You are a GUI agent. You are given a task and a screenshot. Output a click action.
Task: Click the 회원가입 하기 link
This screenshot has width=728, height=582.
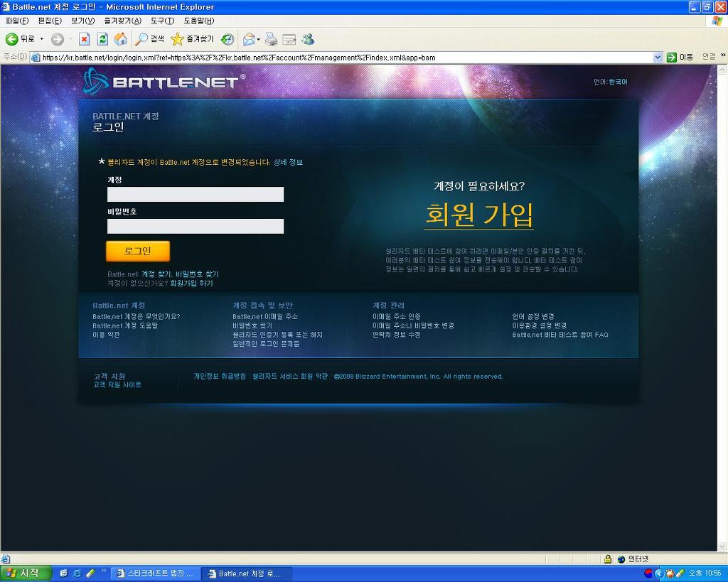pos(191,283)
